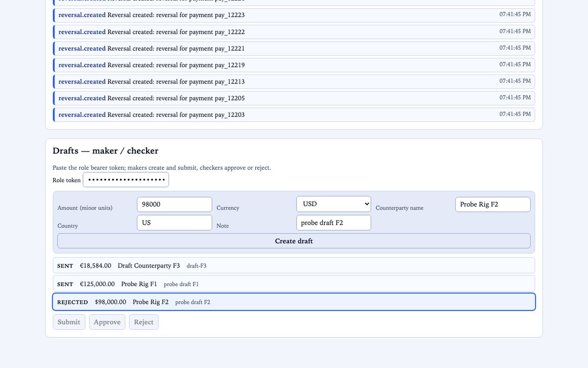Click the paste role bearer token instructions
This screenshot has width=588, height=368.
pos(162,168)
